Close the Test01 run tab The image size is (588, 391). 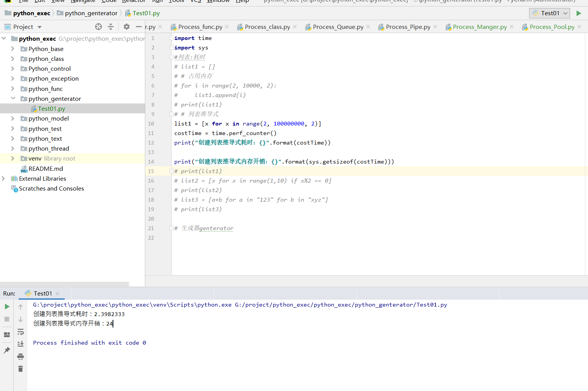coord(57,294)
